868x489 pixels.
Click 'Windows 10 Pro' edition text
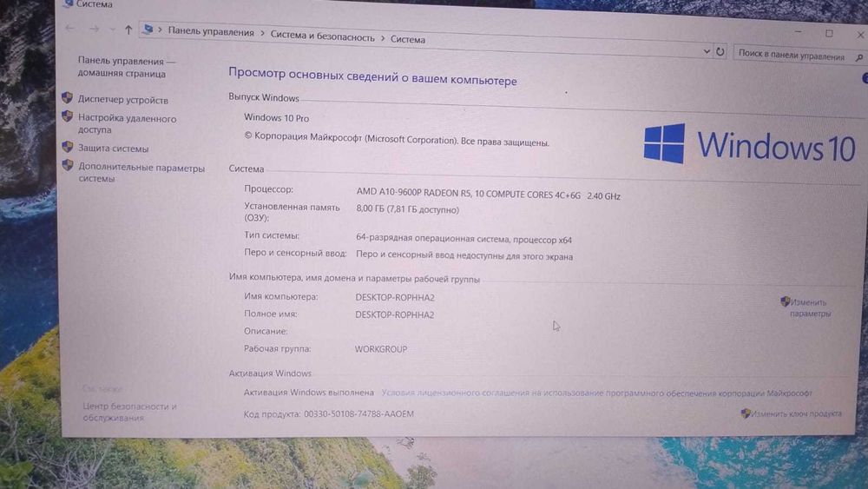tap(276, 117)
